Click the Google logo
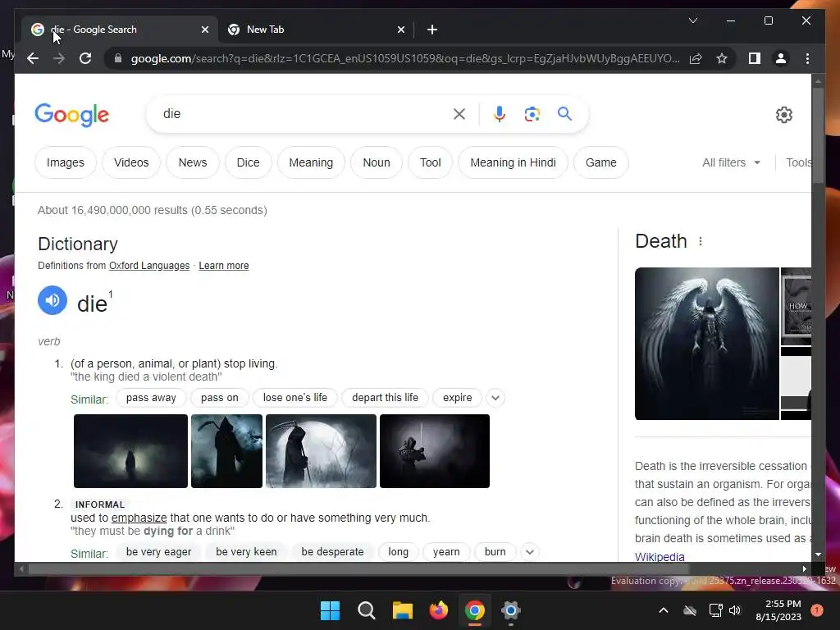Viewport: 840px width, 630px height. click(x=72, y=115)
